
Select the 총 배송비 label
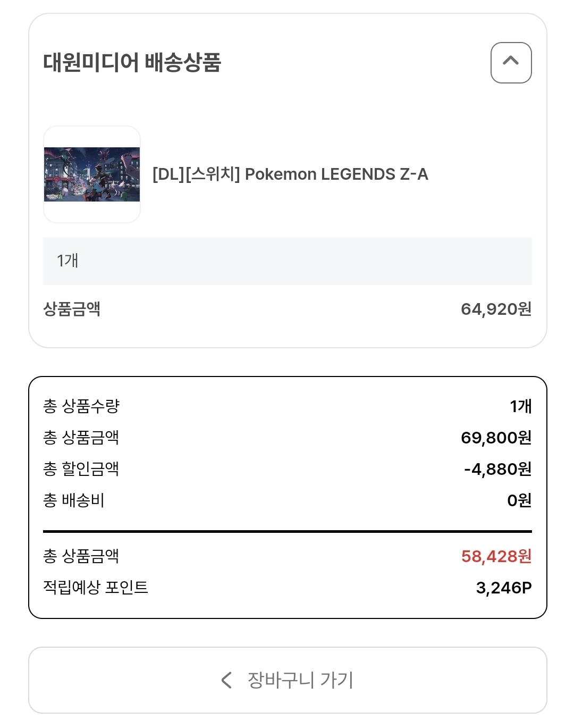[73, 500]
